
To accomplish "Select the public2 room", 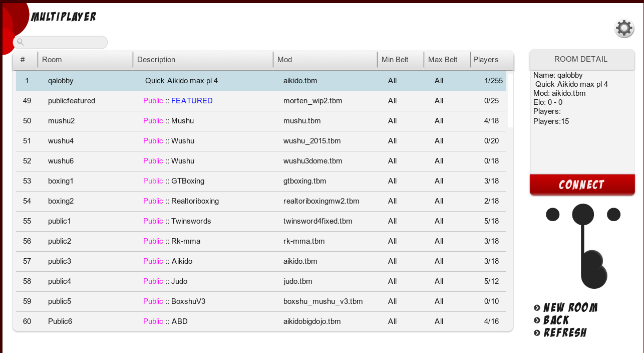I will point(261,241).
